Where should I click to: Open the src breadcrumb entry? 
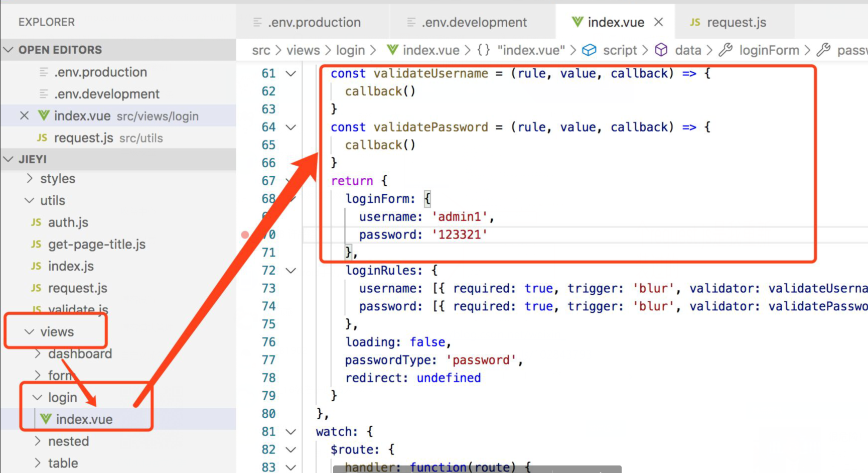tap(261, 50)
